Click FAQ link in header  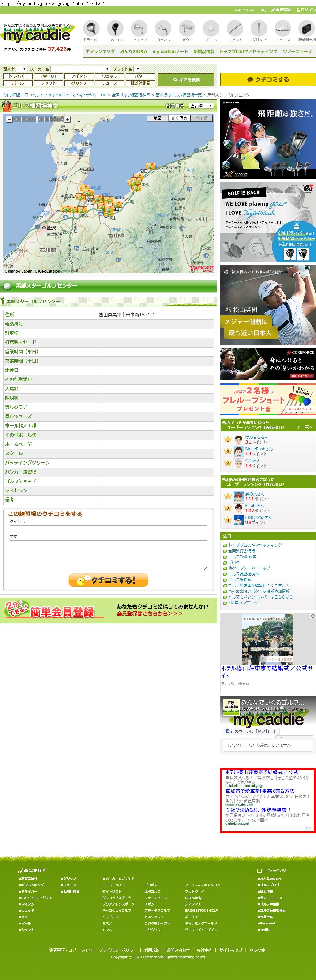tap(262, 10)
